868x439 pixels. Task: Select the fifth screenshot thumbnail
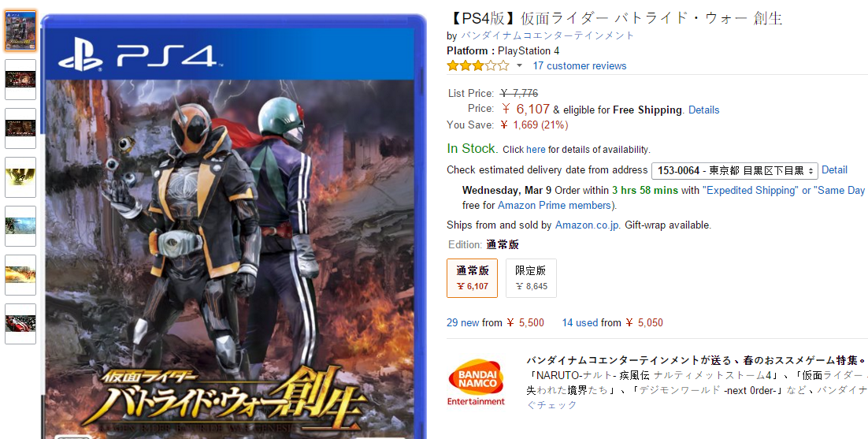coord(20,226)
